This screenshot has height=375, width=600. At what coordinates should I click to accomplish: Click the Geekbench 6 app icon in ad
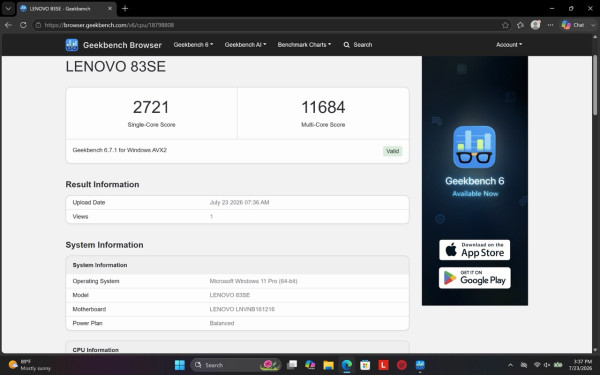point(474,147)
